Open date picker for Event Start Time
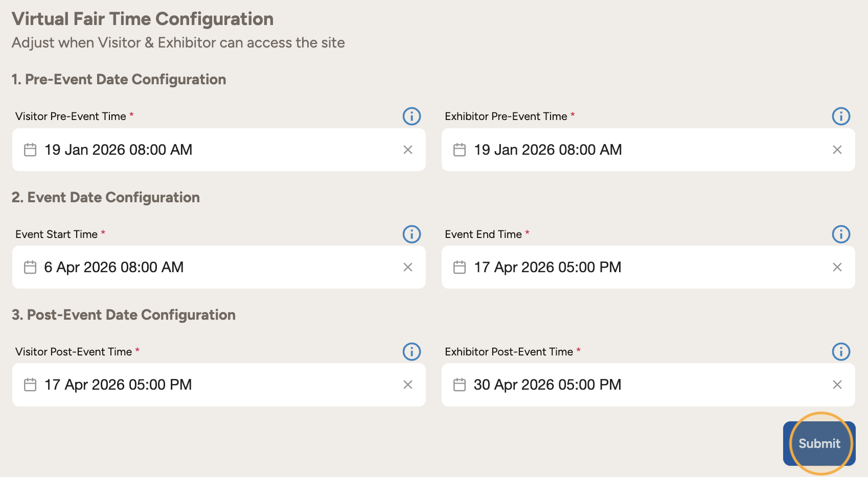This screenshot has height=477, width=868. [204, 267]
